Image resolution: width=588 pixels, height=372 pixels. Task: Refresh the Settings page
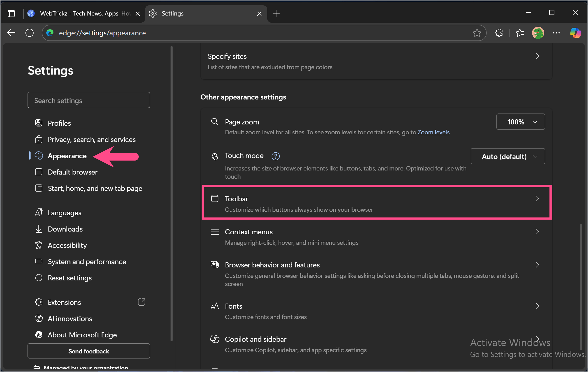[x=30, y=33]
